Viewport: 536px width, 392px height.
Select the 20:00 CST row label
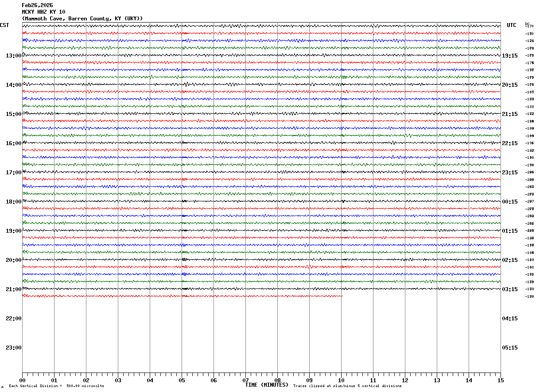(14, 260)
